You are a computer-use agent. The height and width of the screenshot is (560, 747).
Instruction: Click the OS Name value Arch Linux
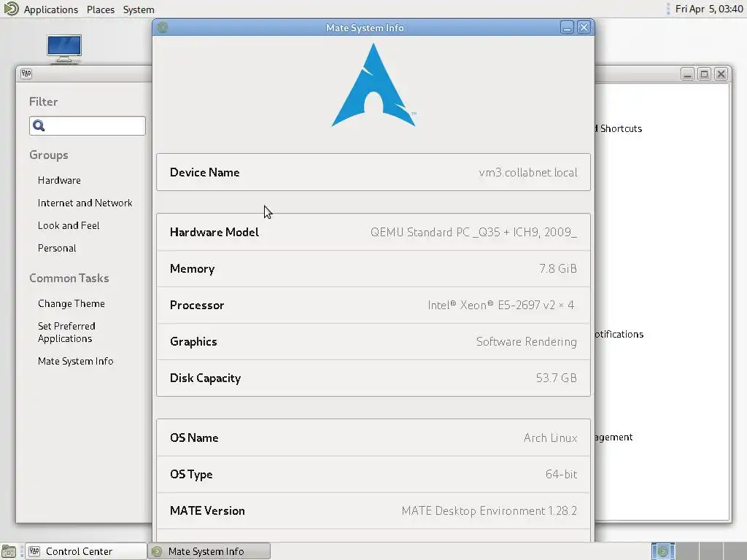tap(550, 438)
